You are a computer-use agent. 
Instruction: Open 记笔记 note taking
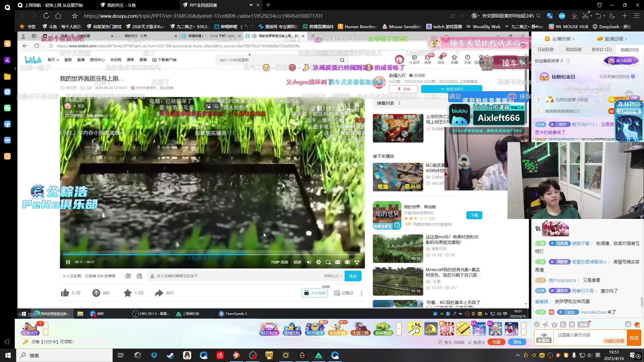click(x=344, y=293)
